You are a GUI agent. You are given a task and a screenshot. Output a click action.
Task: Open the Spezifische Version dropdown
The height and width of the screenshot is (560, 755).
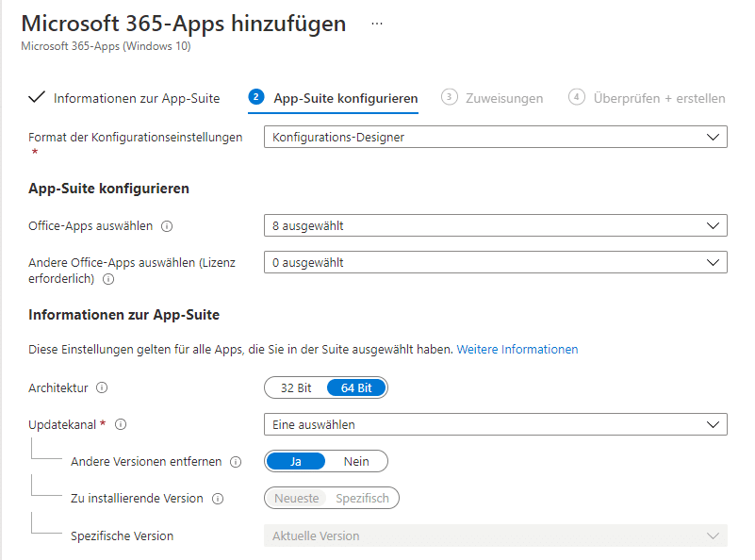496,535
